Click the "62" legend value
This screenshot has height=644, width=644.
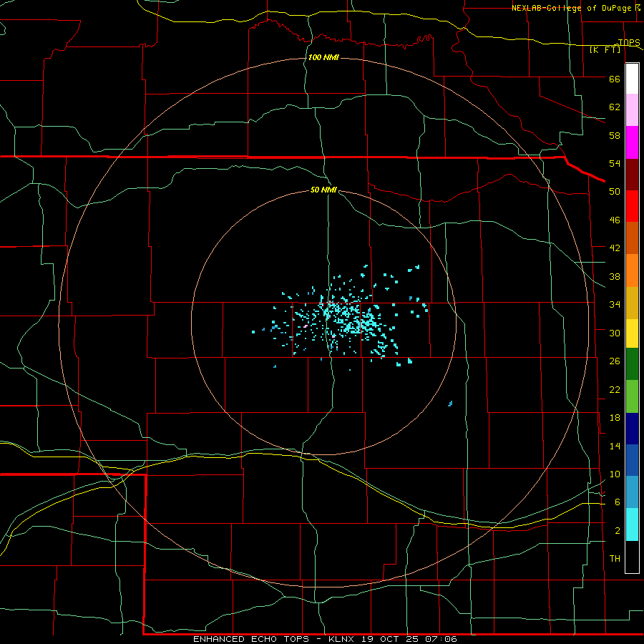tap(615, 107)
